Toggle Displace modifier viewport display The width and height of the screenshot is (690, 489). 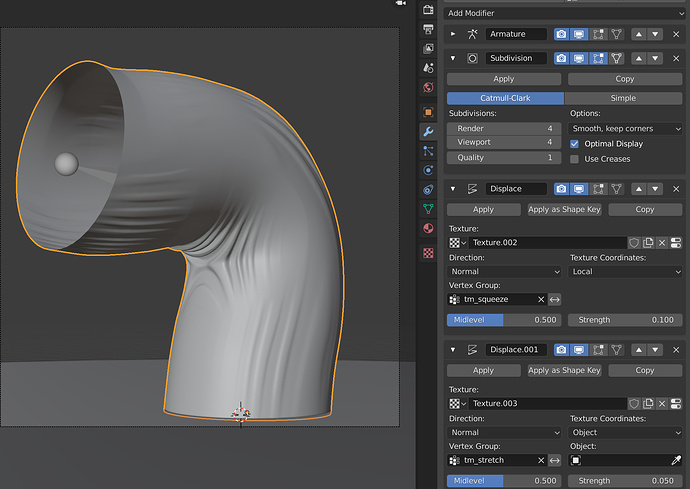(579, 189)
